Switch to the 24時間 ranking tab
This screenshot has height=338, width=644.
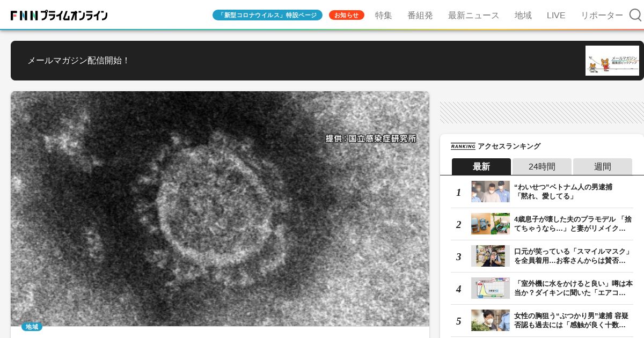[x=542, y=166]
